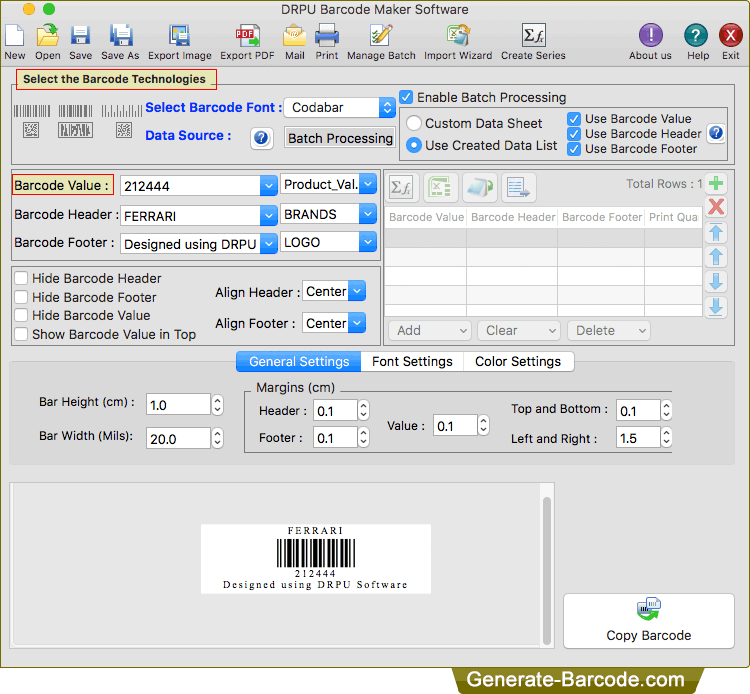The width and height of the screenshot is (750, 694).
Task: Launch the Import Wizard icon
Action: point(458,36)
